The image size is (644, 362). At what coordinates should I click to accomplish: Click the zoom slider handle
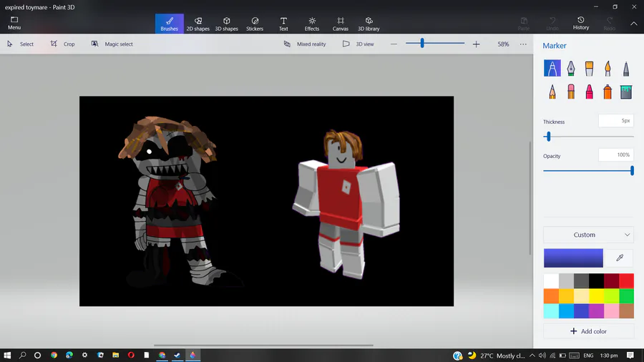[421, 43]
